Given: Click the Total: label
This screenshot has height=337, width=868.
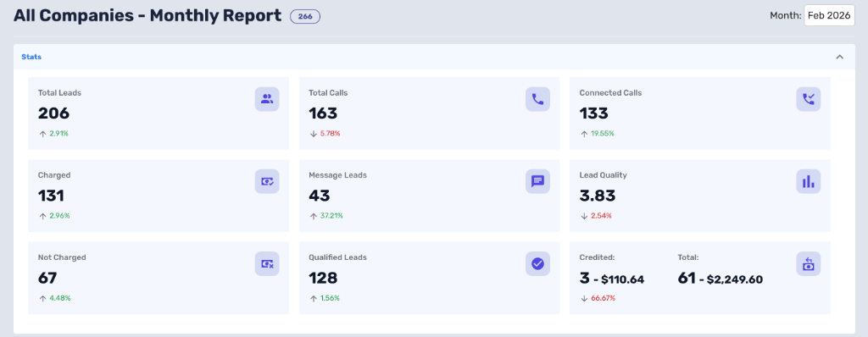Looking at the screenshot, I should click(688, 257).
